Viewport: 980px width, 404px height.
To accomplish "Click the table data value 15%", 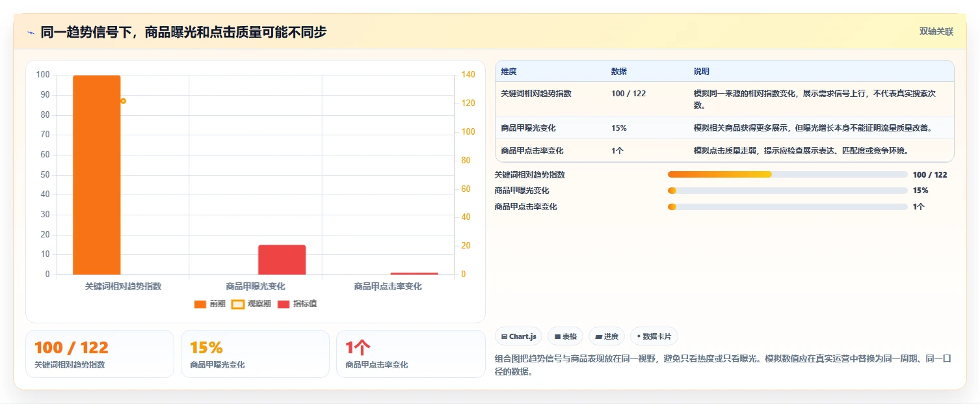I will click(x=619, y=128).
